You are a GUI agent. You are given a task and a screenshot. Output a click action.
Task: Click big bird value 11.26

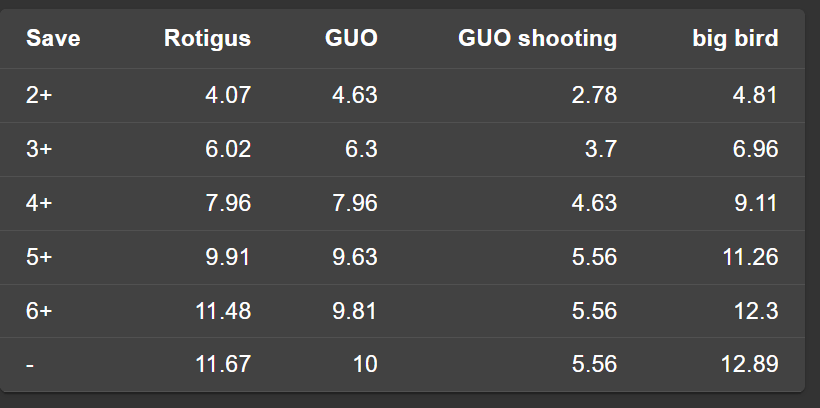pos(749,257)
